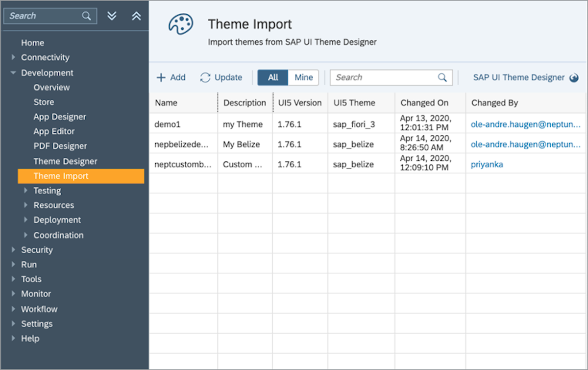Screen dimensions: 588x370
Task: Click the magnifier in the table search
Action: 442,77
